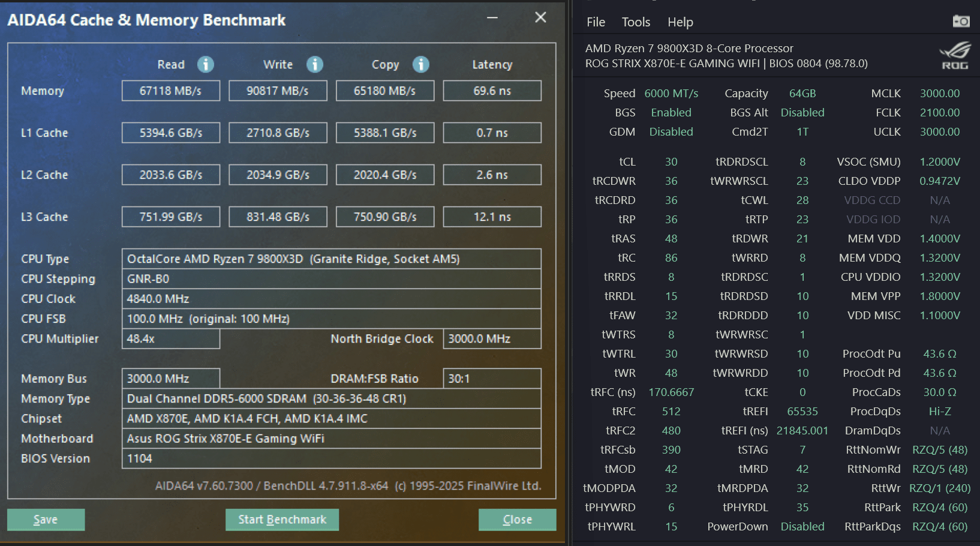This screenshot has width=980, height=546.
Task: Click DRAM:FSB Ratio field 30:1
Action: (x=492, y=379)
